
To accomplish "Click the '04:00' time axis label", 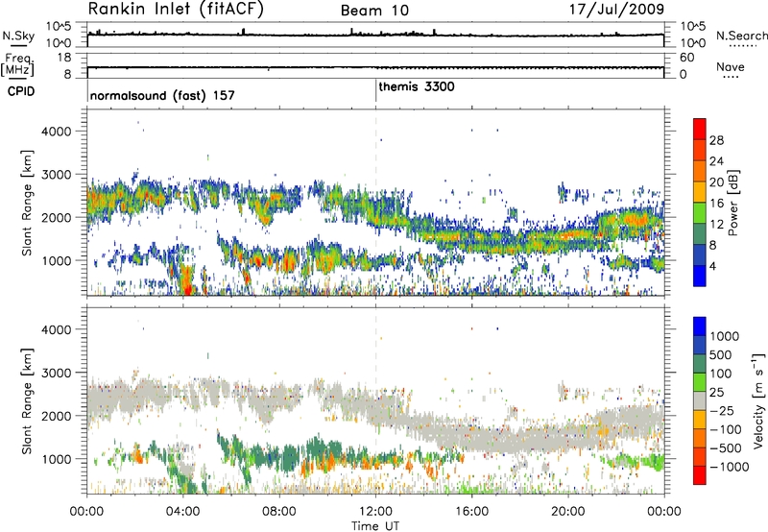I will (183, 512).
